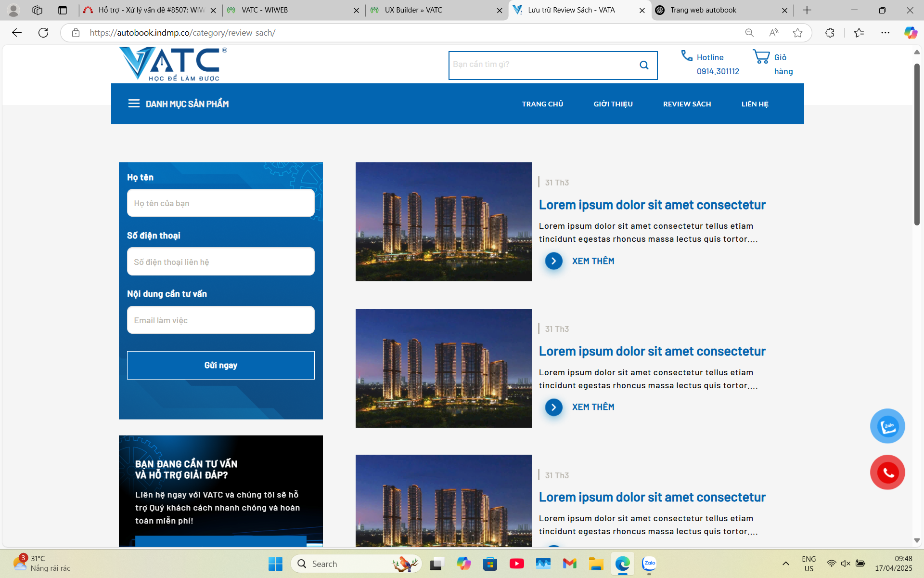924x578 pixels.
Task: Open Windows Start menu
Action: pyautogui.click(x=275, y=564)
